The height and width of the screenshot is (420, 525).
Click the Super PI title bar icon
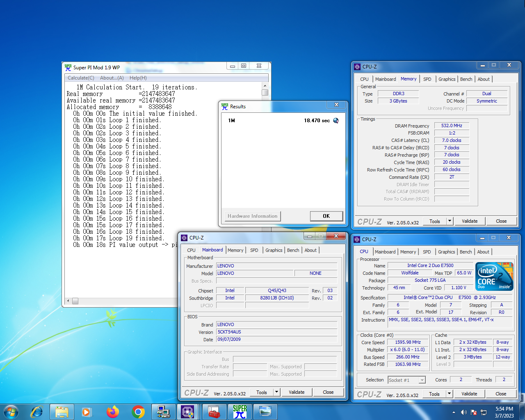[68, 67]
